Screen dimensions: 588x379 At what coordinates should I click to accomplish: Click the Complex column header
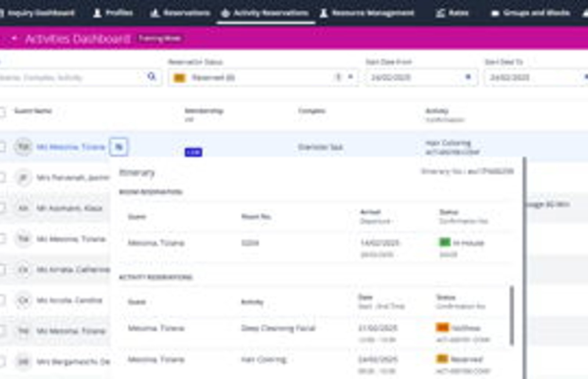[312, 111]
